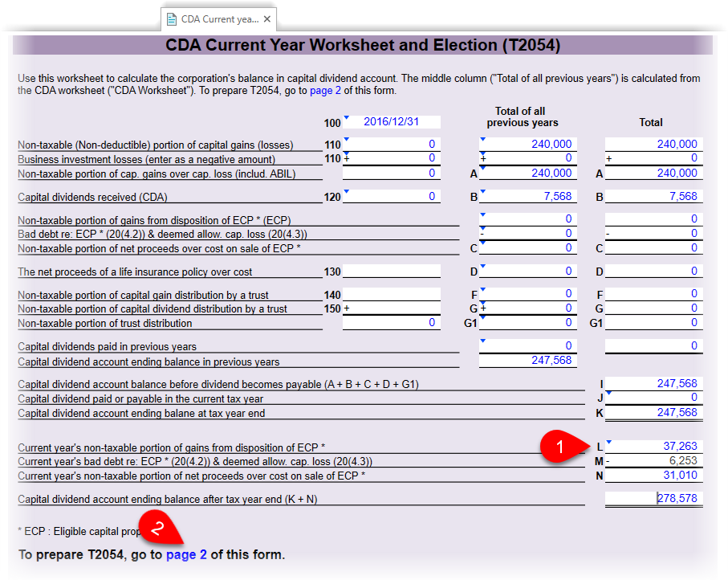Select previous years field A value 240,000
728x580 pixels.
tap(528, 173)
